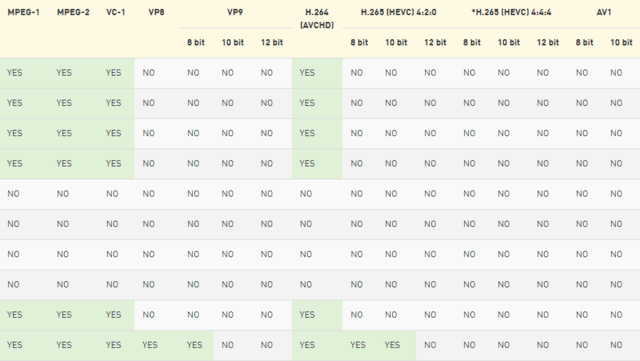640x361 pixels.
Task: Select the MPEG-2 column header
Action: (73, 12)
